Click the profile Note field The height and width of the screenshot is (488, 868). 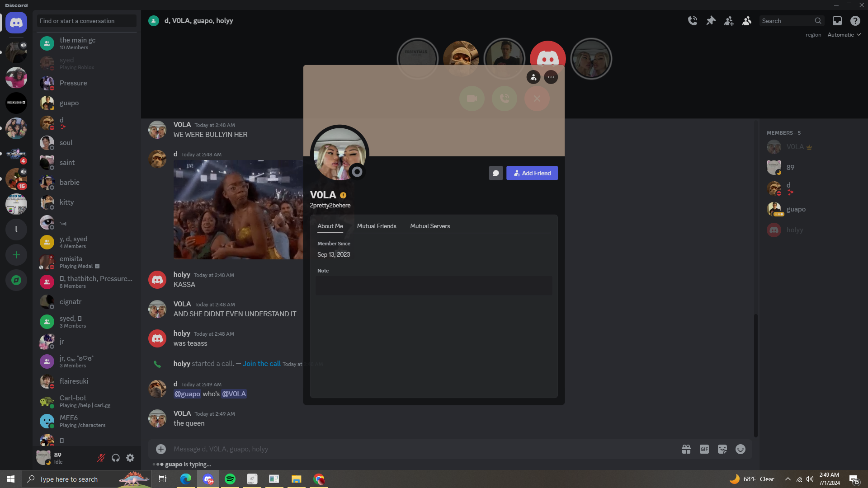(434, 286)
